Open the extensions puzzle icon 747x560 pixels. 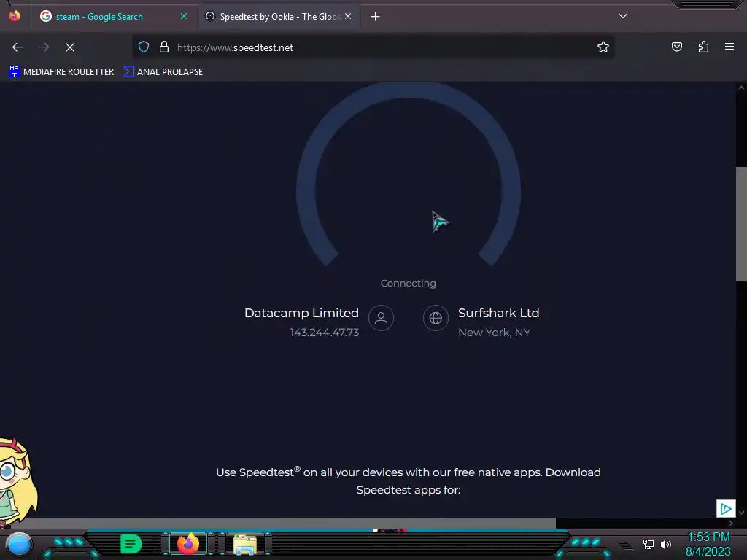[x=703, y=47]
